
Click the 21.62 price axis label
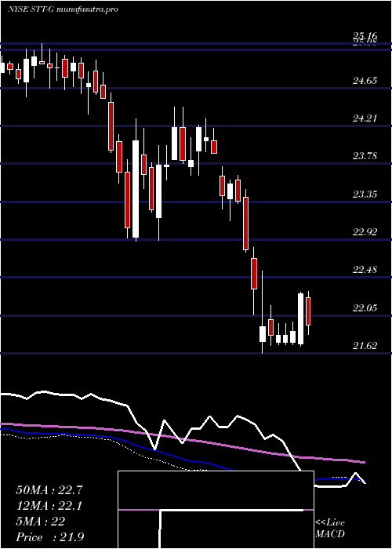pos(365,346)
